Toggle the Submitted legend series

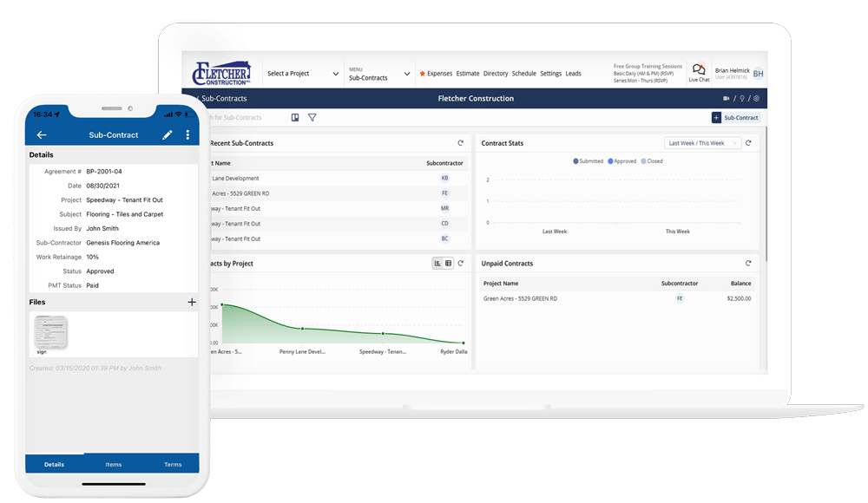[588, 161]
